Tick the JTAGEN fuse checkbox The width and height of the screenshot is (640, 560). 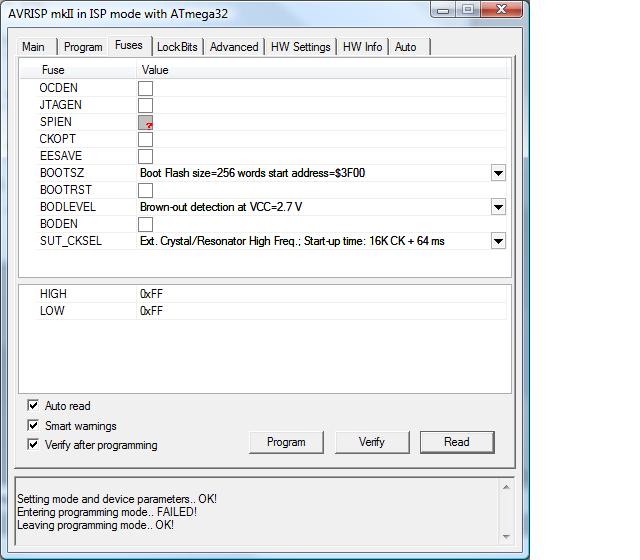pos(145,105)
